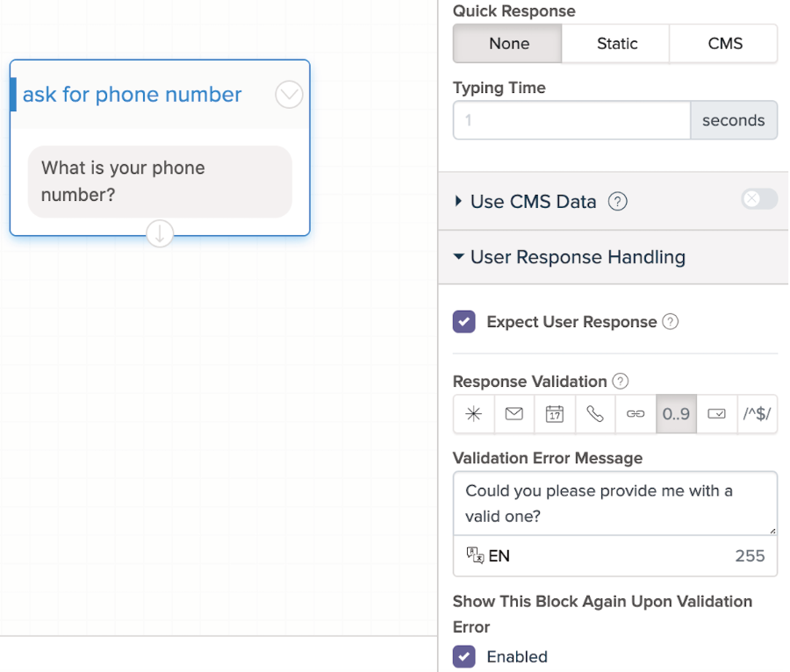Click the Typing Time seconds input field
This screenshot has height=672, width=790.
point(571,120)
